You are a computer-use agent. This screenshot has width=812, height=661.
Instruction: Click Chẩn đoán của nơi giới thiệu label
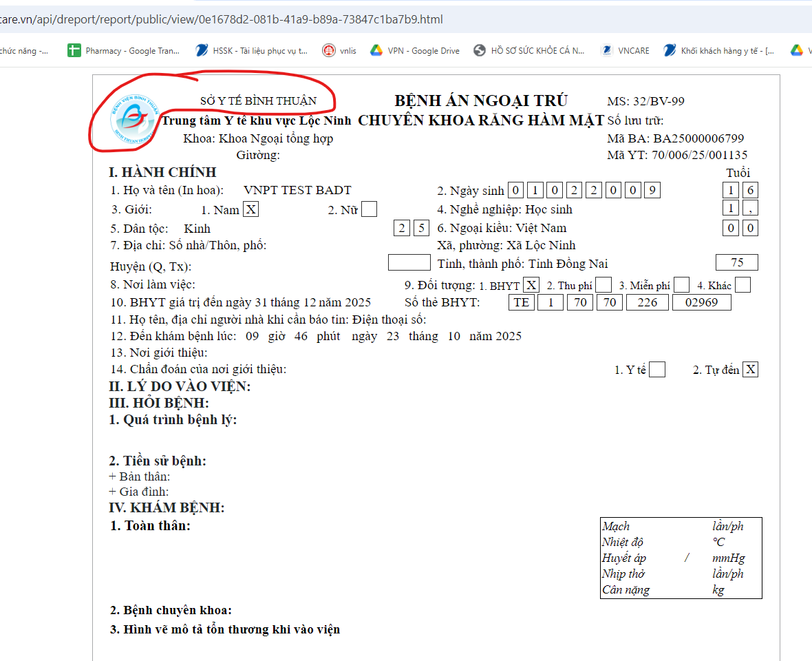coord(198,369)
